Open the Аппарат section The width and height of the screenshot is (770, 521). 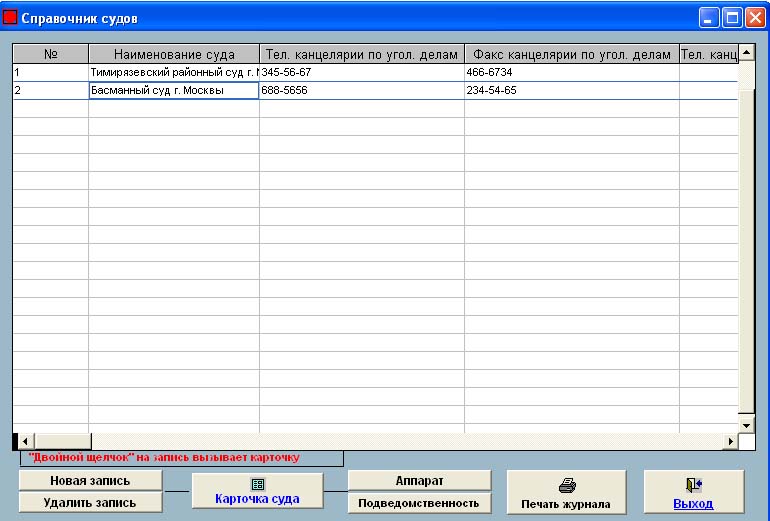tap(419, 481)
